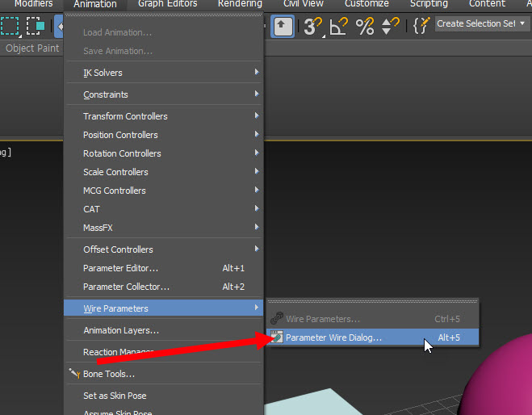Screen dimensions: 532x415
Task: Expand the Scale Controllers submenu
Action: click(164, 172)
